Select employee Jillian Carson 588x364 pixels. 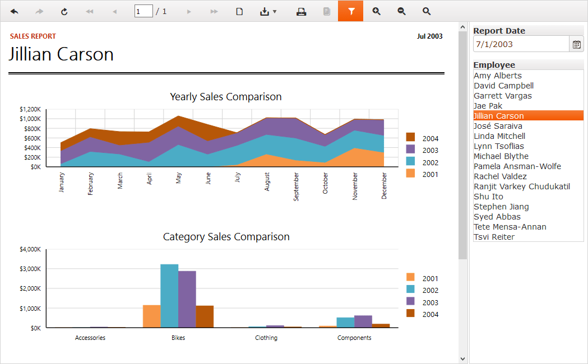click(529, 116)
